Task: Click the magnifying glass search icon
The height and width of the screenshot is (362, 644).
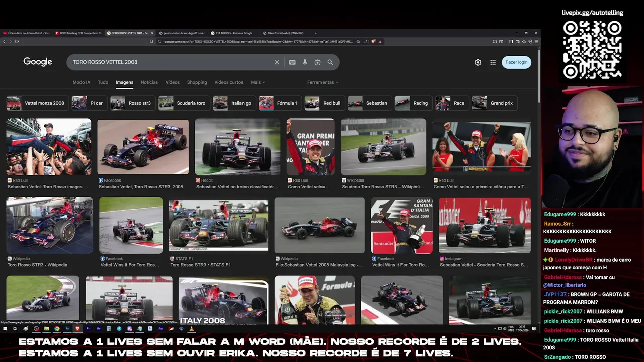Action: [330, 62]
